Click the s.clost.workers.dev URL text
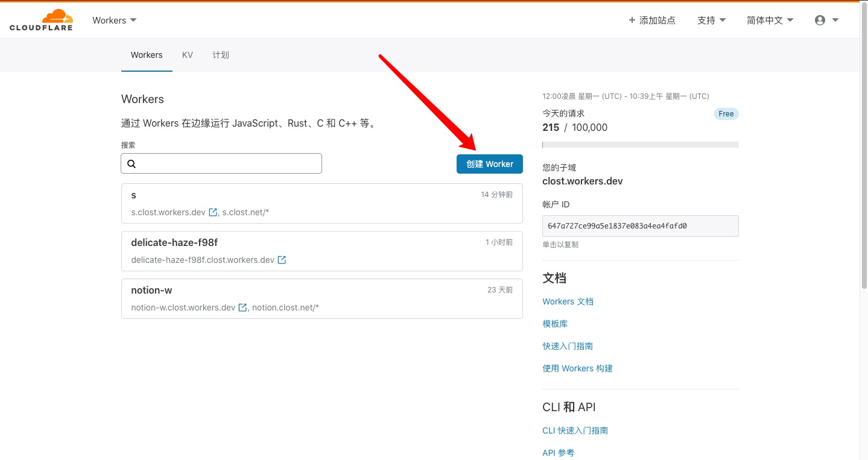This screenshot has width=868, height=460. click(x=168, y=212)
